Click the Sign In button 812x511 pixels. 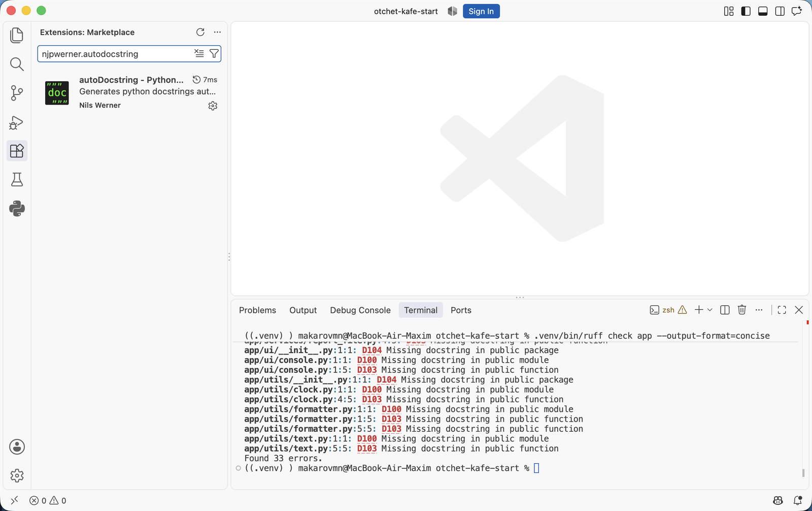[481, 11]
